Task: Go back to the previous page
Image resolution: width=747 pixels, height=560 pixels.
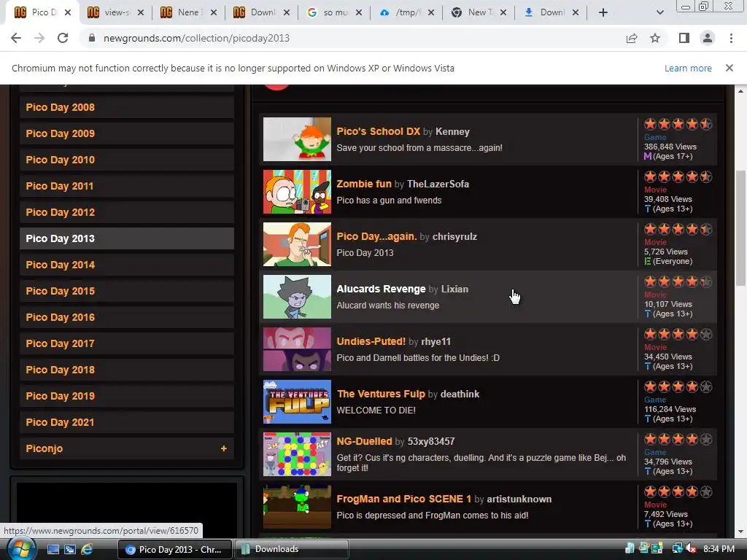Action: (x=16, y=38)
